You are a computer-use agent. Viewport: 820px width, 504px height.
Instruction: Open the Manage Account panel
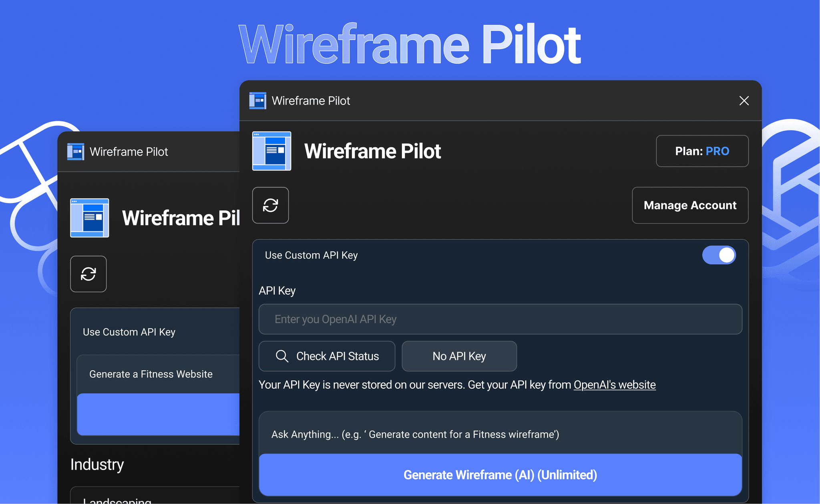[x=690, y=205]
